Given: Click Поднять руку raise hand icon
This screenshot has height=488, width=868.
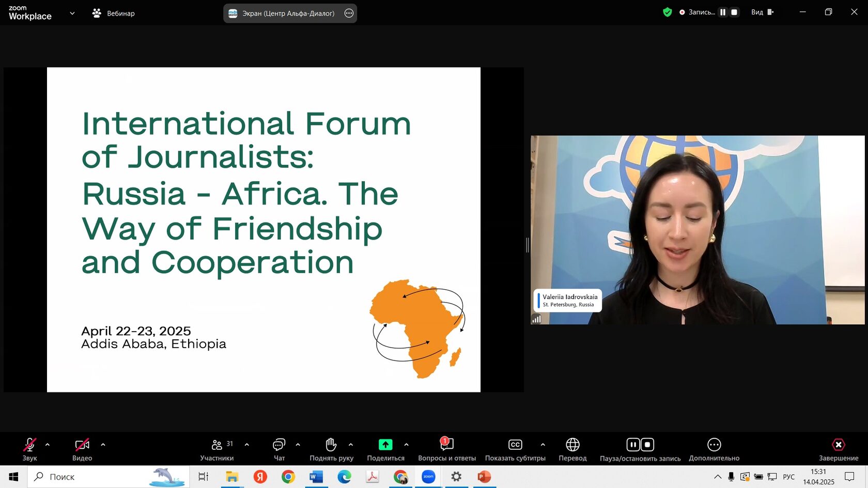Looking at the screenshot, I should [331, 444].
